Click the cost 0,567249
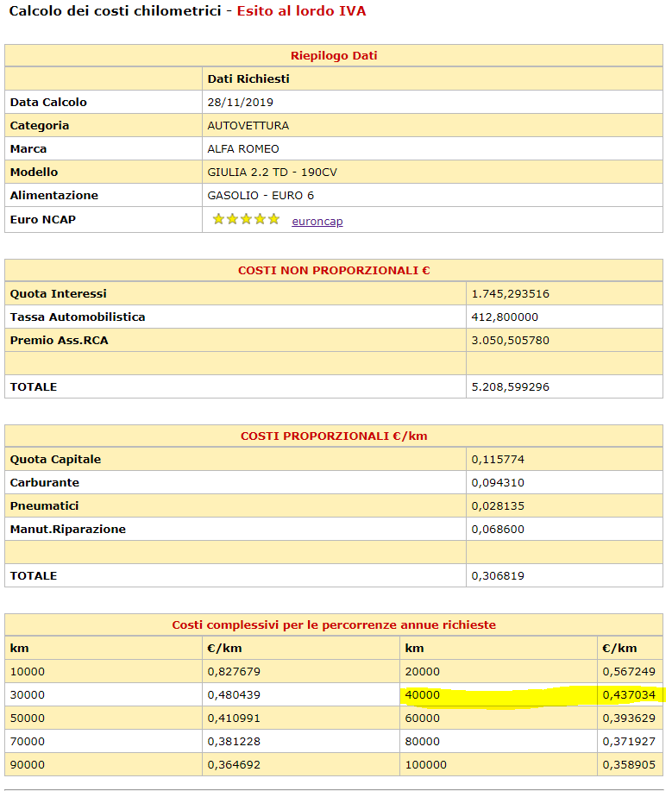Screen dimensions: 672x797 (x=629, y=671)
